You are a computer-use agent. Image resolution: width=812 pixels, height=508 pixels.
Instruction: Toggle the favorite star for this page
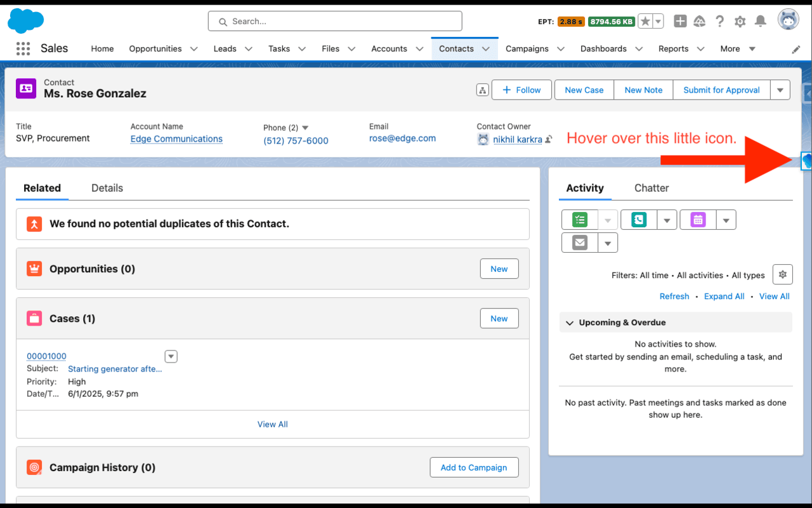coord(645,22)
